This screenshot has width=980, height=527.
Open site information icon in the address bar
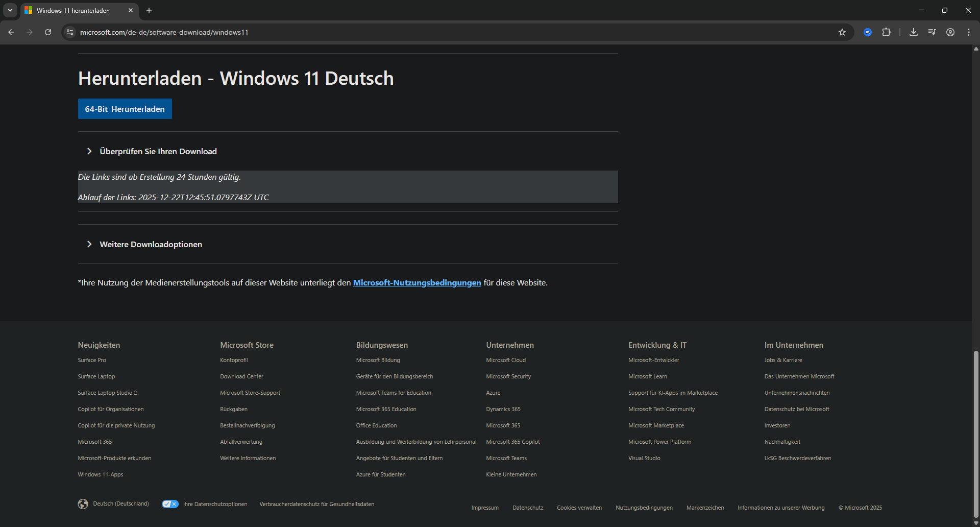pyautogui.click(x=69, y=32)
